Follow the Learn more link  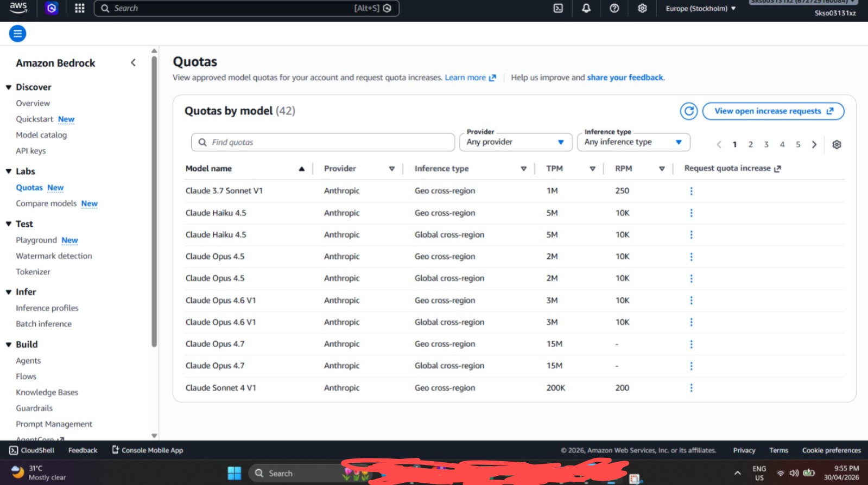470,78
